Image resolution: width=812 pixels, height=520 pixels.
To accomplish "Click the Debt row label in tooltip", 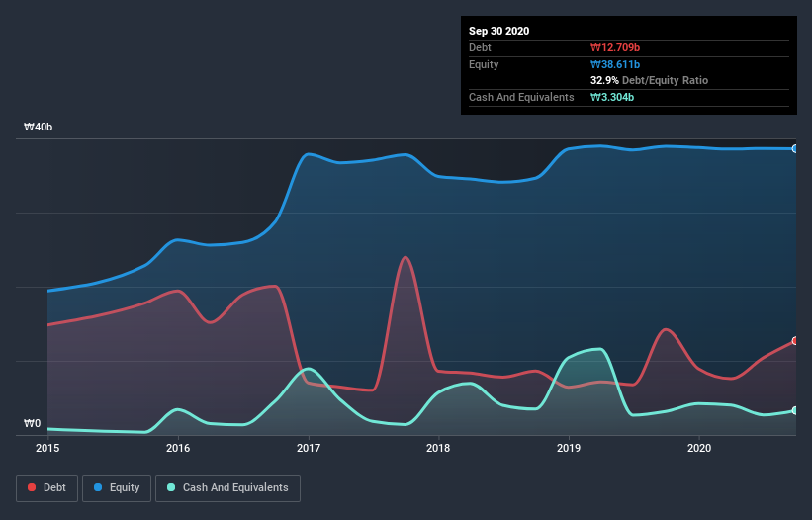I will 480,47.
